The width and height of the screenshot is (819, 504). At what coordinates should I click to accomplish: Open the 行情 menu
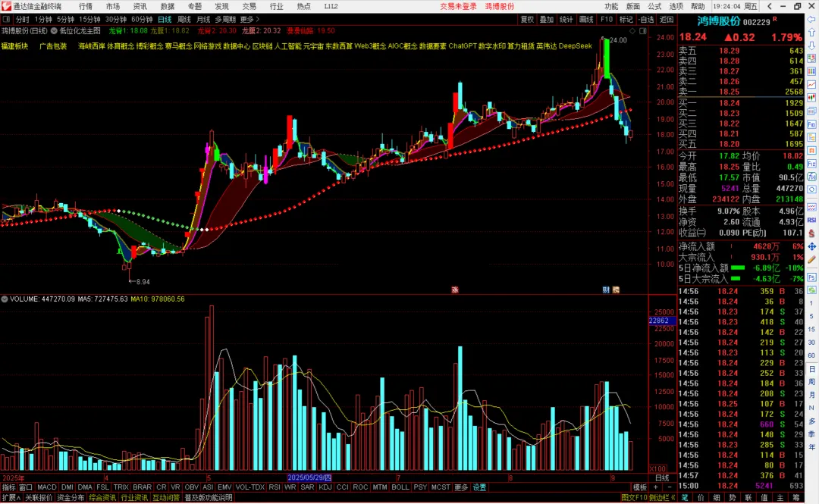(85, 6)
